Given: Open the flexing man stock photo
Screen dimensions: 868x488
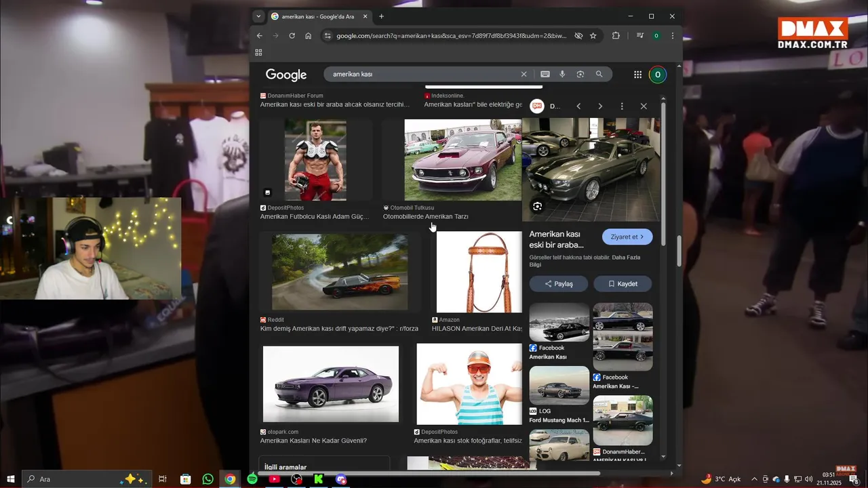Looking at the screenshot, I should click(x=469, y=384).
